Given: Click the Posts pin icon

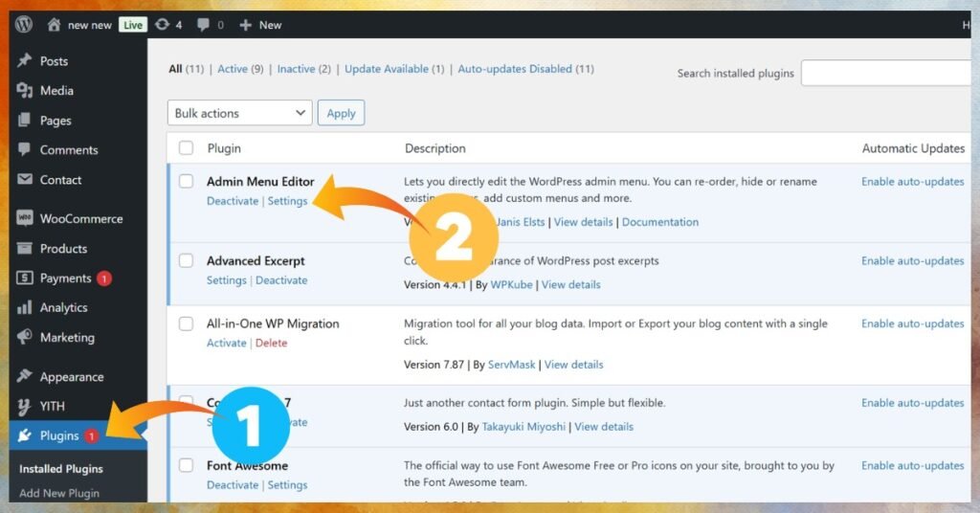Looking at the screenshot, I should [x=24, y=60].
